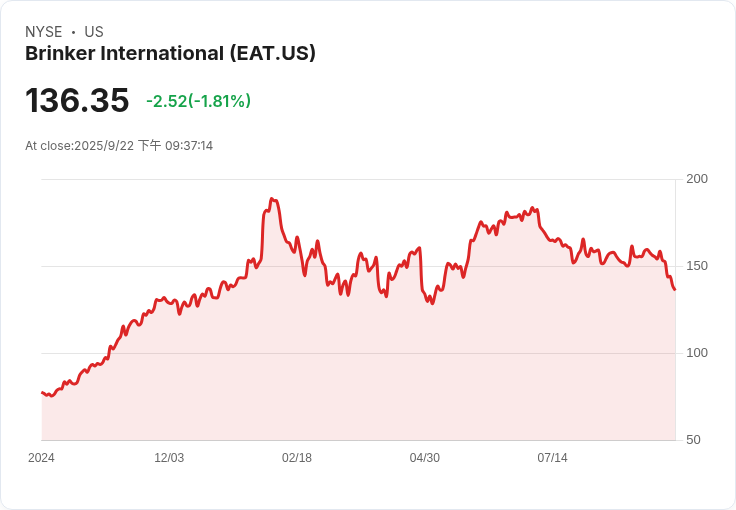Click the 07/14 x-axis date label
Viewport: 736px width, 510px height.
tap(552, 457)
